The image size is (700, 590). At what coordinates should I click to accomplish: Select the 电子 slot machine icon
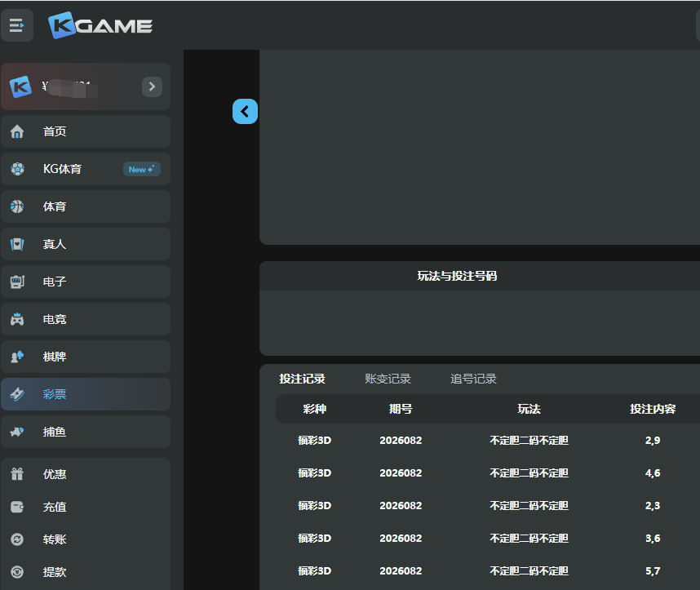click(17, 282)
